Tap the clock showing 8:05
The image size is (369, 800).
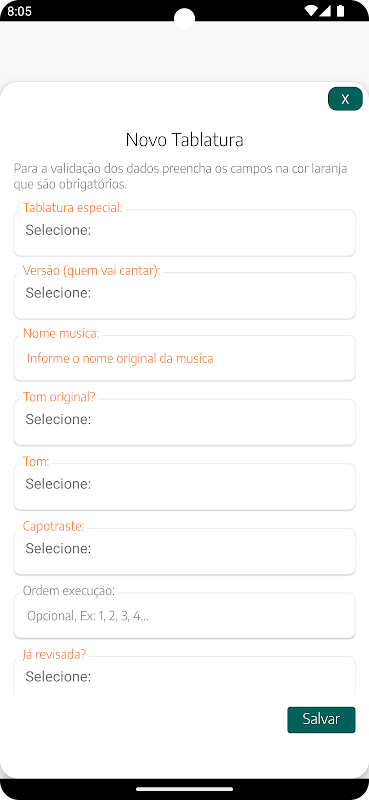click(19, 11)
